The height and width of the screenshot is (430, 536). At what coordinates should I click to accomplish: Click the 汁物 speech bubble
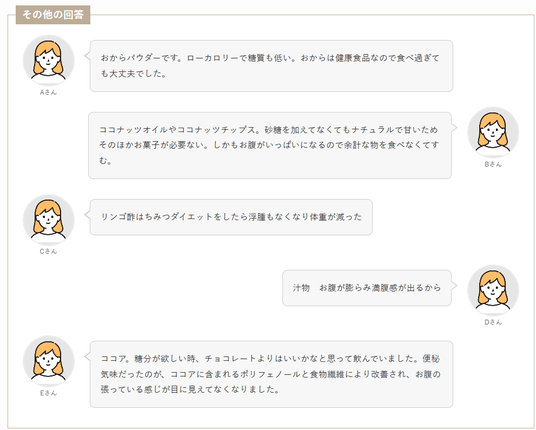point(367,288)
